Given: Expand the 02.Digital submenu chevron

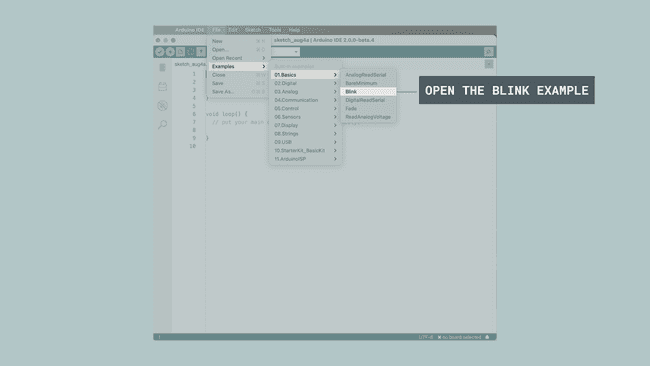Looking at the screenshot, I should click(x=335, y=83).
